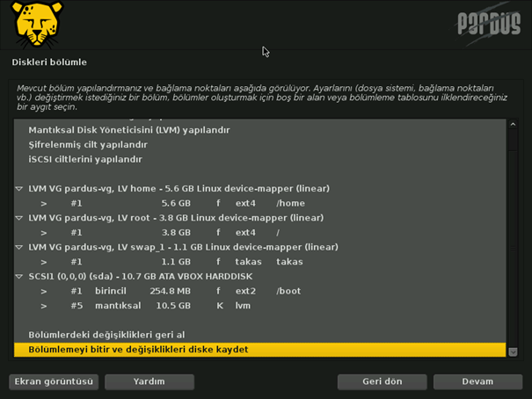Select the 10.5 GB mantıksal lvm partition

(176, 306)
